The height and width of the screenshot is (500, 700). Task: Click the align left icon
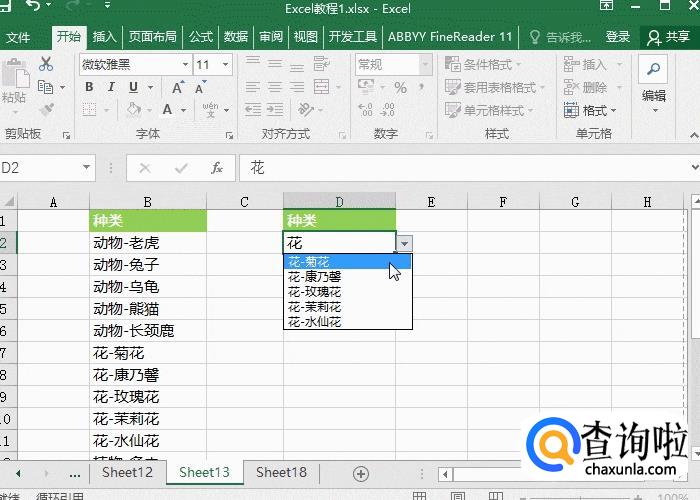coord(253,87)
